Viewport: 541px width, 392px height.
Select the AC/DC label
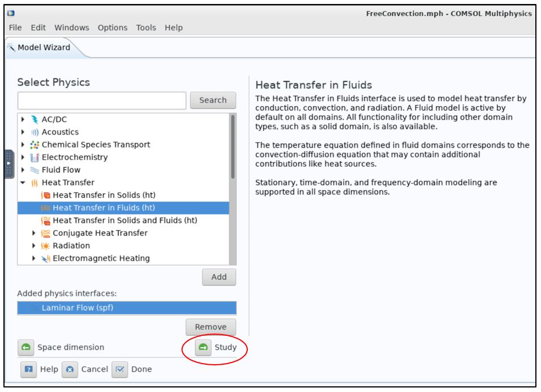point(54,119)
